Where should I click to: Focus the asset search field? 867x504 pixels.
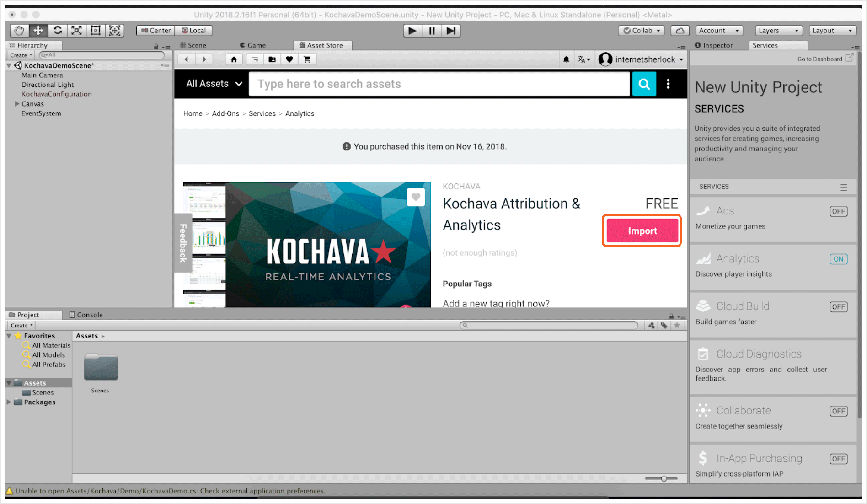pyautogui.click(x=439, y=84)
